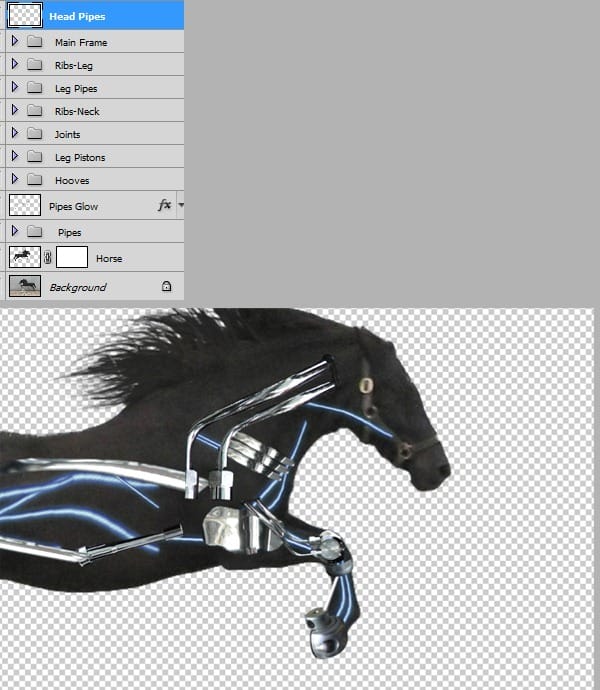Click the Head Pipes layer thumbnail

point(24,14)
